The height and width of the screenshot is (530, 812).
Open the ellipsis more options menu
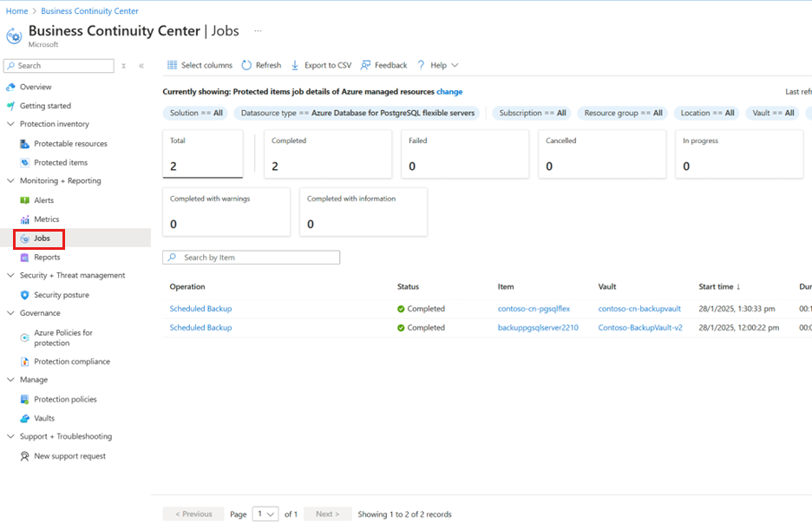[258, 31]
